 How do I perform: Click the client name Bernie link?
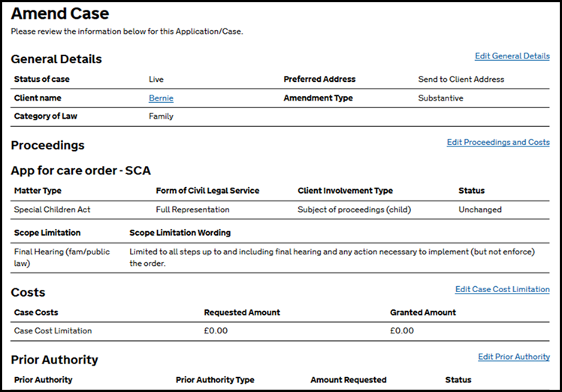[161, 98]
